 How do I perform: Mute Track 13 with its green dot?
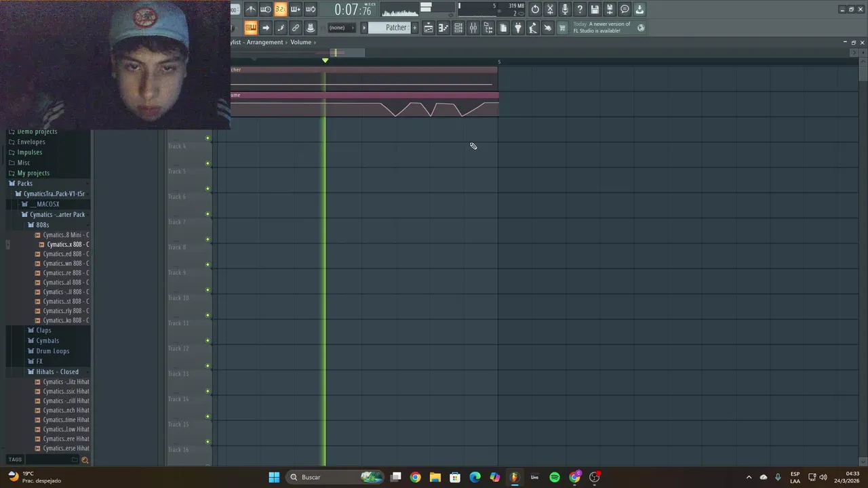(x=208, y=366)
